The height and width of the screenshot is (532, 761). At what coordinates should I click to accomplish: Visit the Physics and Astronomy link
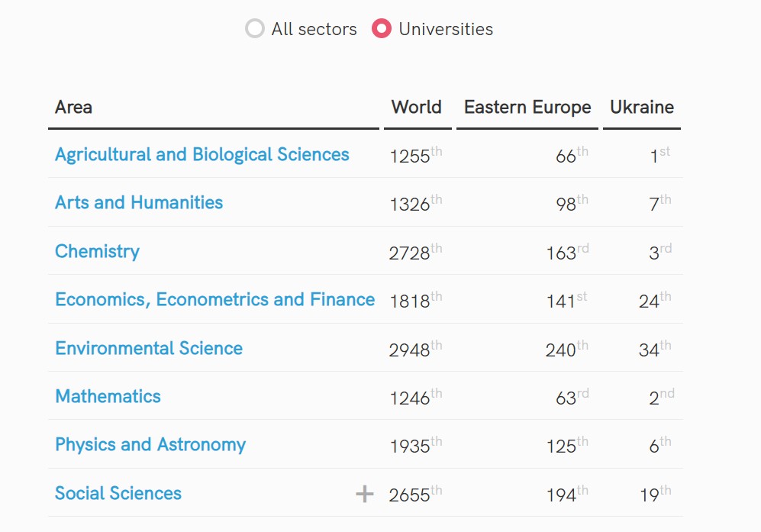(150, 444)
